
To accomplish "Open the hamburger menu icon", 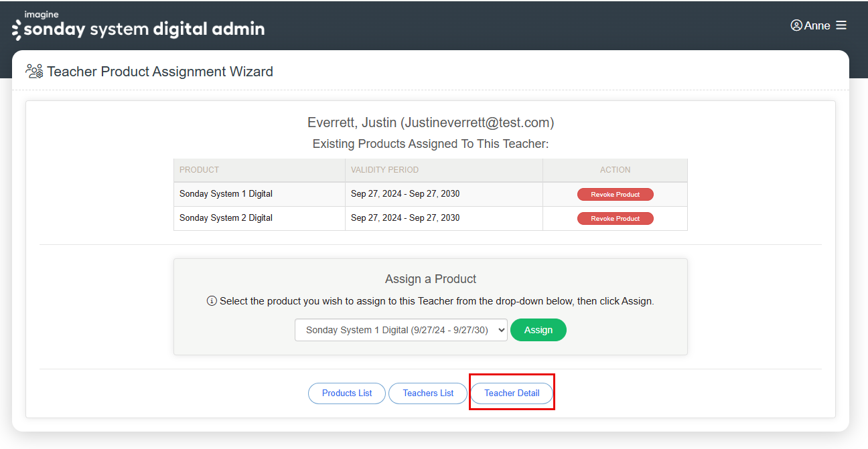I will click(x=841, y=25).
